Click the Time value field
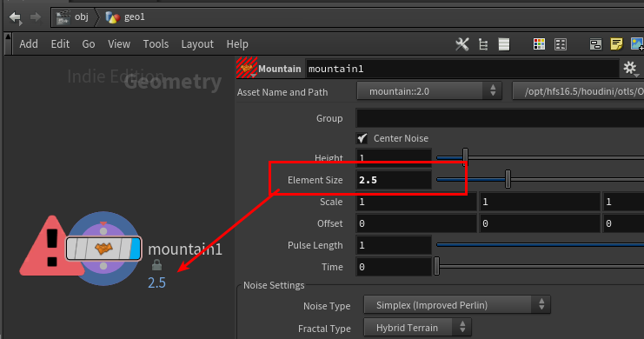Screen dimensions: 644x339 [394, 267]
